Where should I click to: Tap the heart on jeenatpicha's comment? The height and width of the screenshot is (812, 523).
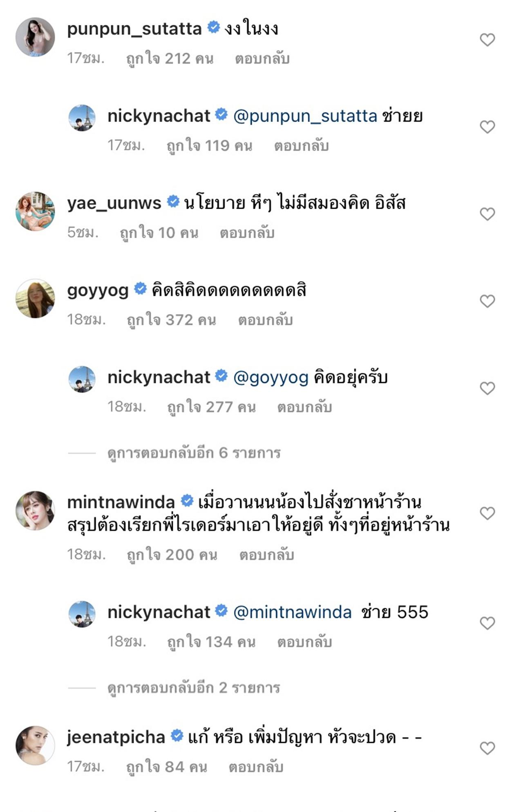coord(487,748)
